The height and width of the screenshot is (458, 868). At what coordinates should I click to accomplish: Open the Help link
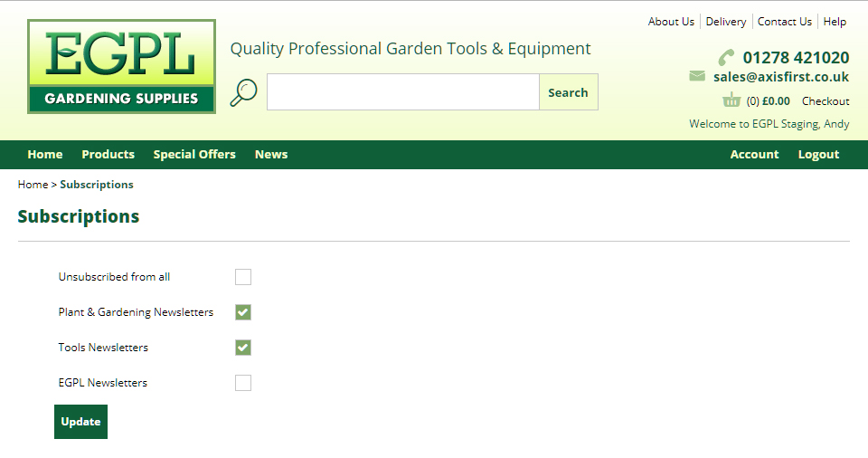click(x=835, y=22)
